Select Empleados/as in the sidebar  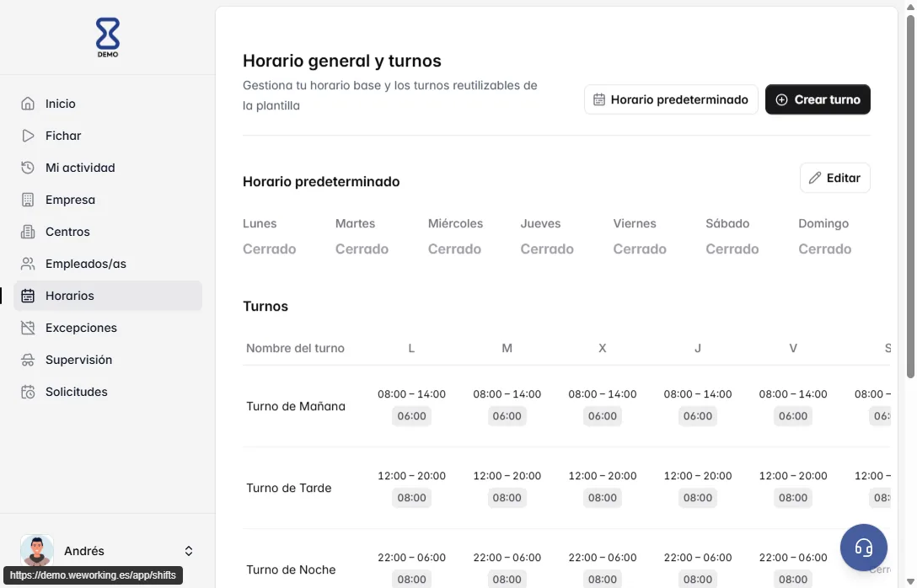click(108, 264)
